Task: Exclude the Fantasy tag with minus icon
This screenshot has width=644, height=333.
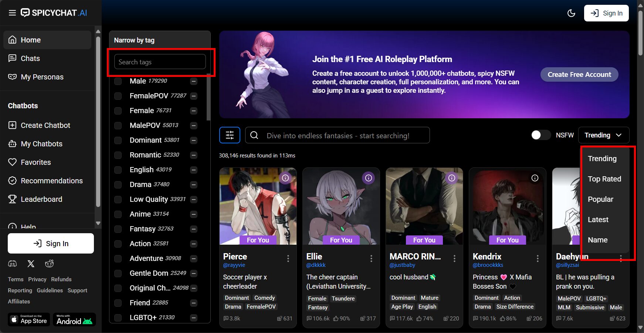Action: point(194,229)
